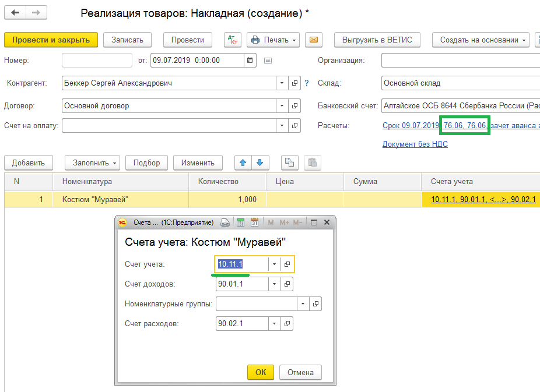Click open-form icon beside Счет доходов
Image resolution: width=540 pixels, height=392 pixels.
[x=287, y=284]
